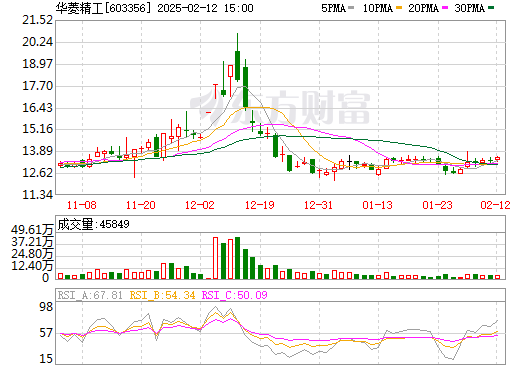Pick the green 30PMA legend color dash
This screenshot has width=520, height=365.
(x=491, y=8)
